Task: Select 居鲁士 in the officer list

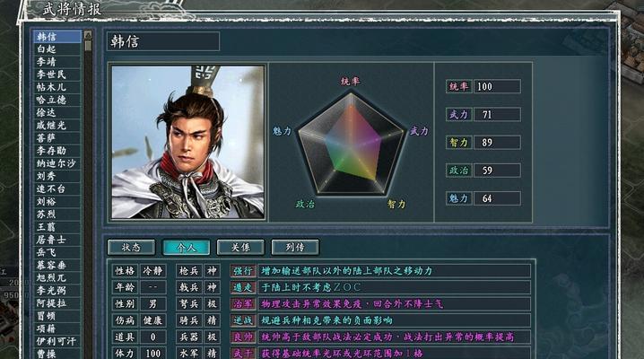Action: 57,241
